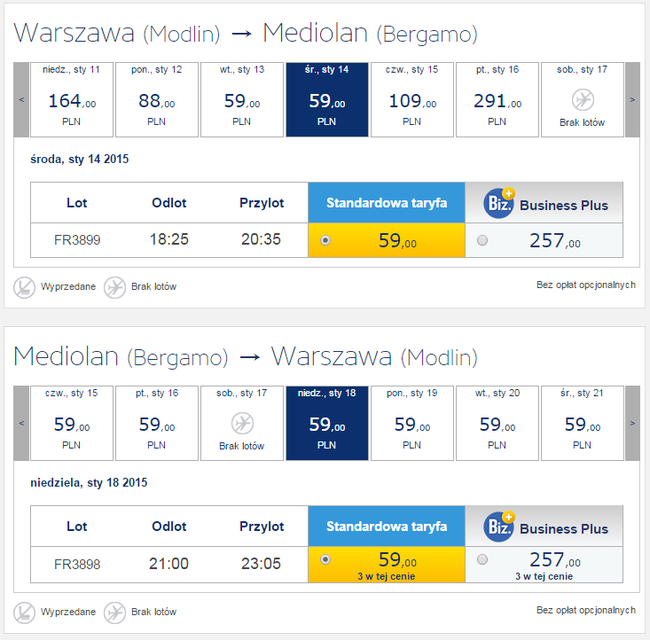Image resolution: width=650 pixels, height=640 pixels.
Task: Show later dates for Warszawa to Mediolan
Action: pyautogui.click(x=632, y=99)
